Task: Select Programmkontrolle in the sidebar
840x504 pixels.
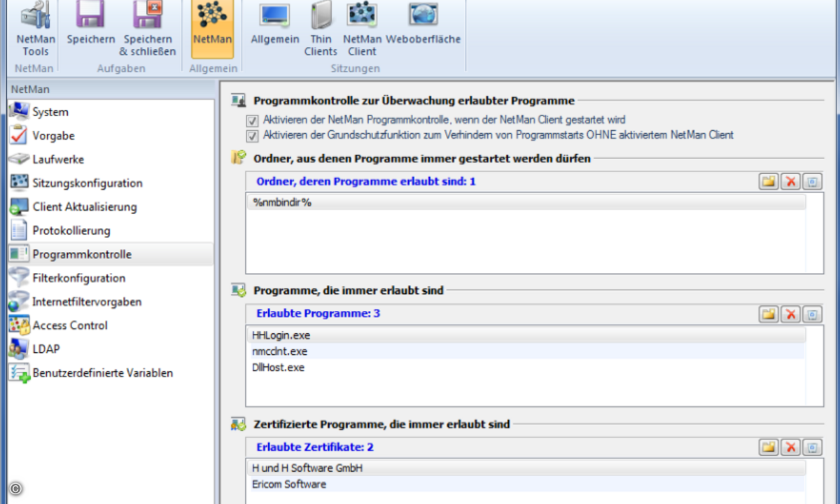Action: point(111,254)
